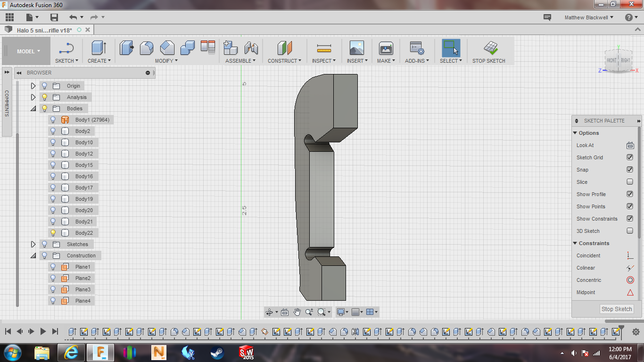
Task: Select the Combine bodies icon
Action: 188,48
